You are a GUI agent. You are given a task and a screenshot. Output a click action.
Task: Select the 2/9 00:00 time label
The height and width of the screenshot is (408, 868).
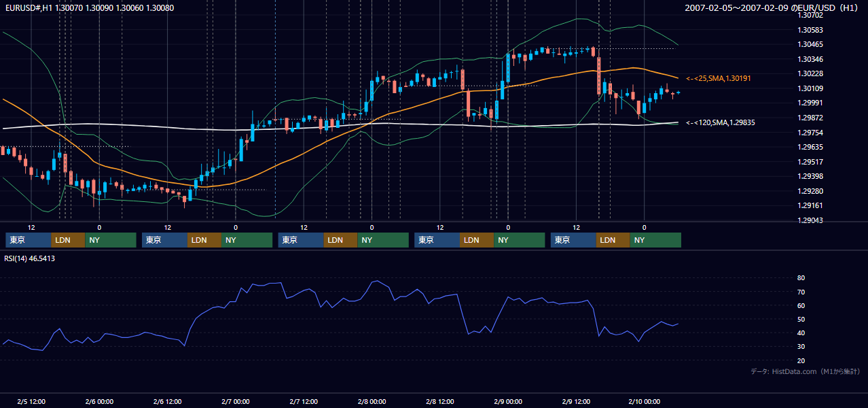(x=508, y=401)
